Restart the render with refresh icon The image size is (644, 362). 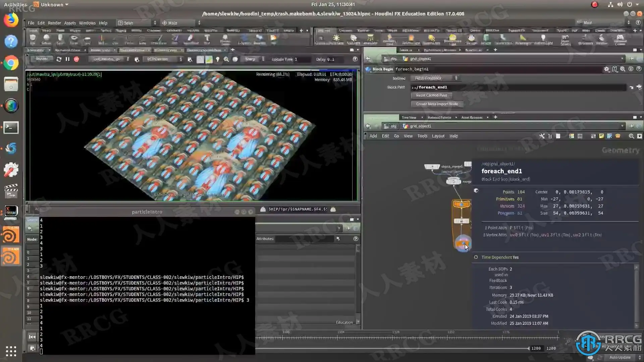click(x=59, y=59)
